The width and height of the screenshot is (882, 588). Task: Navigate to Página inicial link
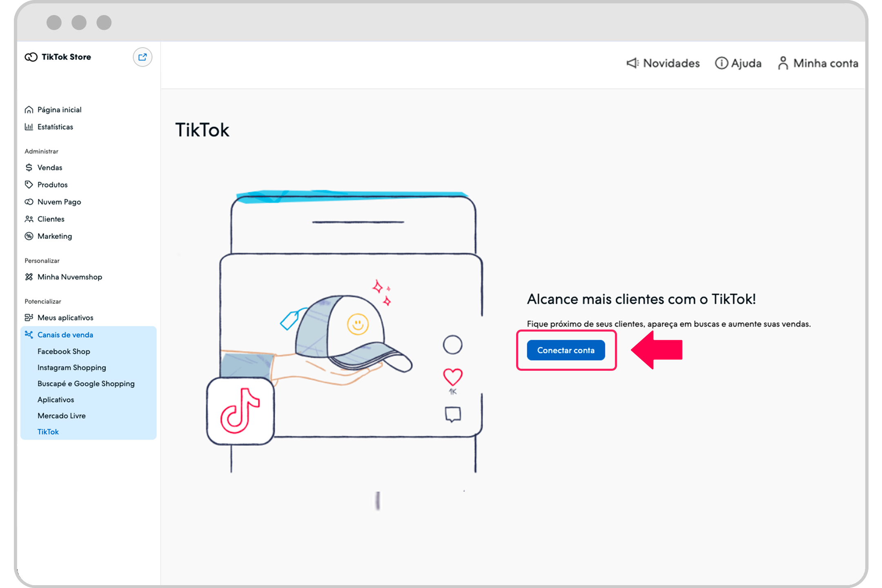(x=60, y=109)
